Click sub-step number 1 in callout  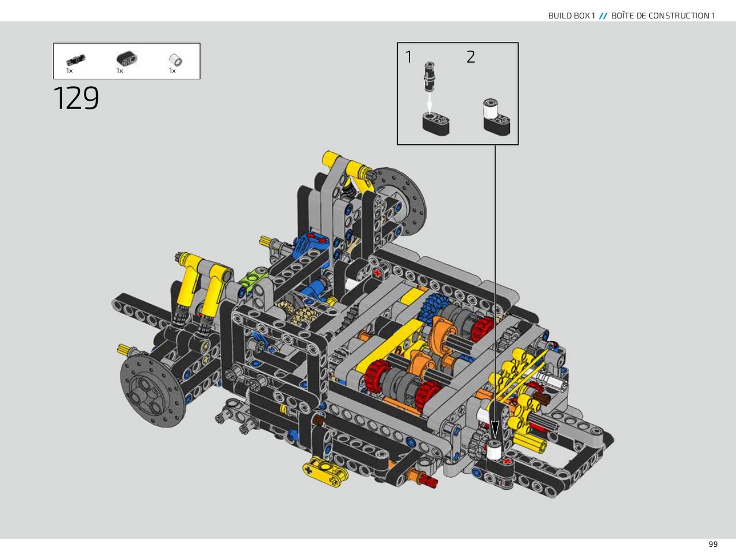tap(409, 57)
